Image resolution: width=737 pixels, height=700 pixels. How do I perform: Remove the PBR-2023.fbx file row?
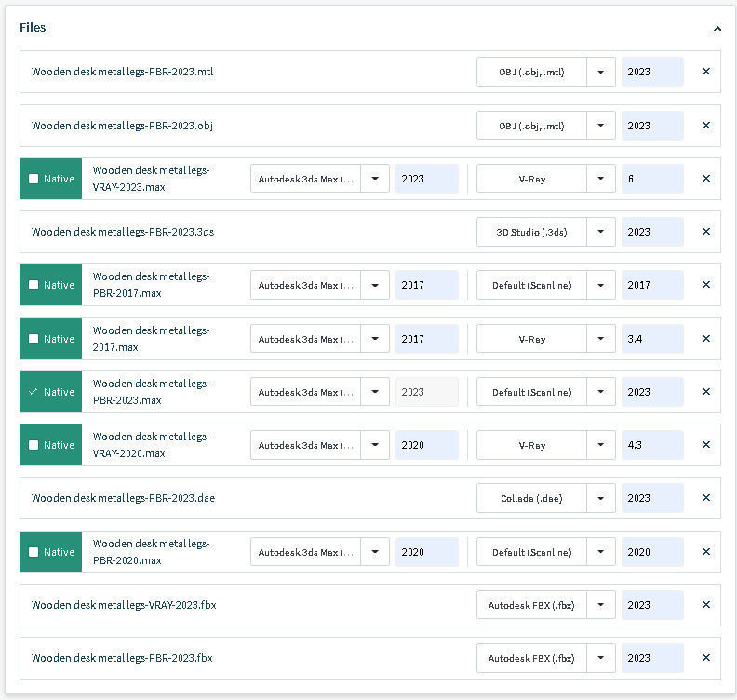705,658
